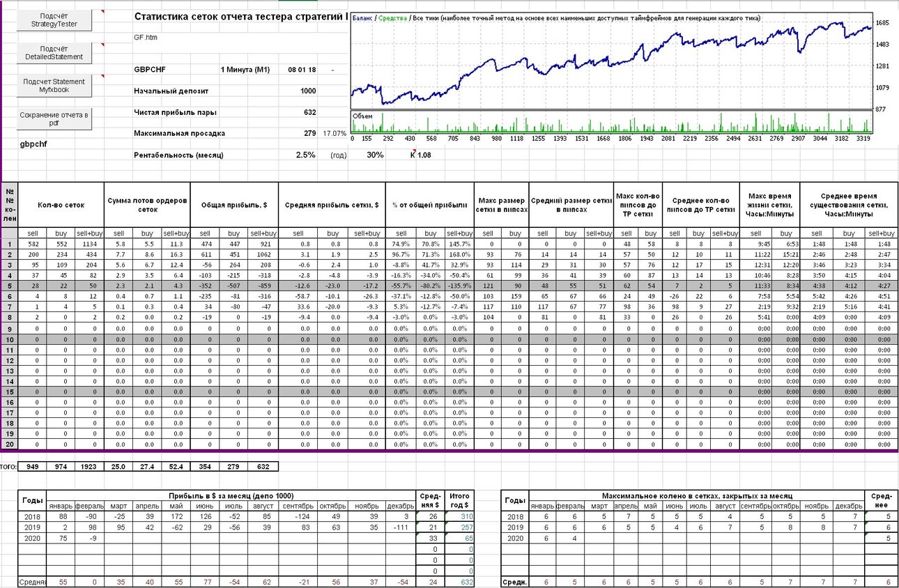Click the K 1.08 coefficient cell
The width and height of the screenshot is (899, 588).
421,155
